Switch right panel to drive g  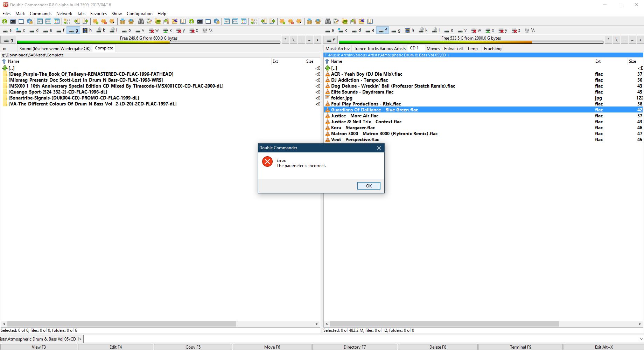coord(395,30)
